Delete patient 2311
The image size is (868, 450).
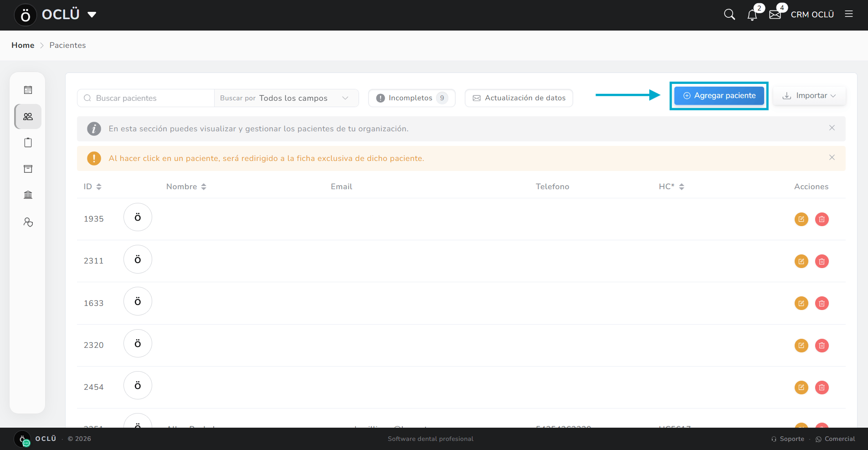click(x=822, y=261)
